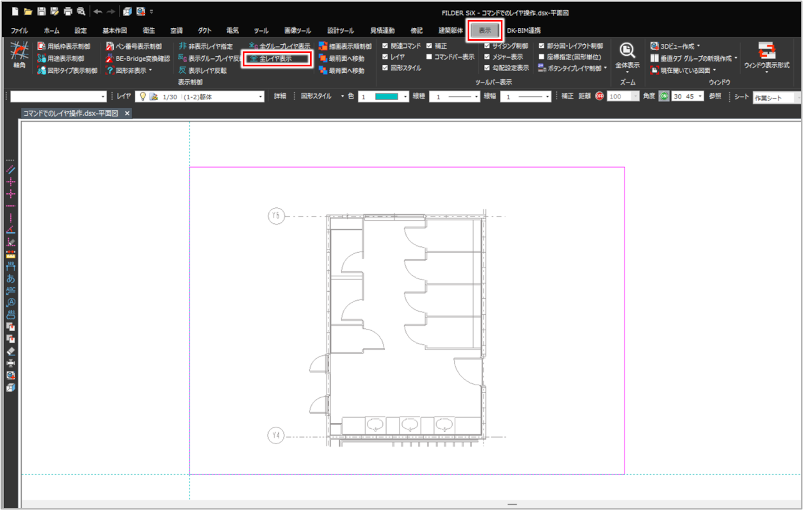Toggle the メジャー表示 checkbox
Screen dimensions: 803x510
[x=486, y=57]
